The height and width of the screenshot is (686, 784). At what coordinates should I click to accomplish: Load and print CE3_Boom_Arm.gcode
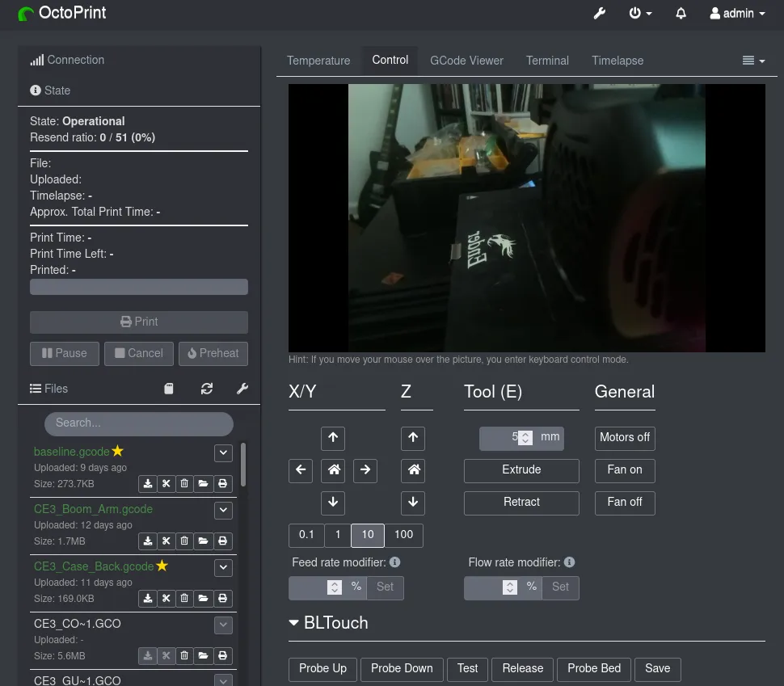tap(223, 541)
